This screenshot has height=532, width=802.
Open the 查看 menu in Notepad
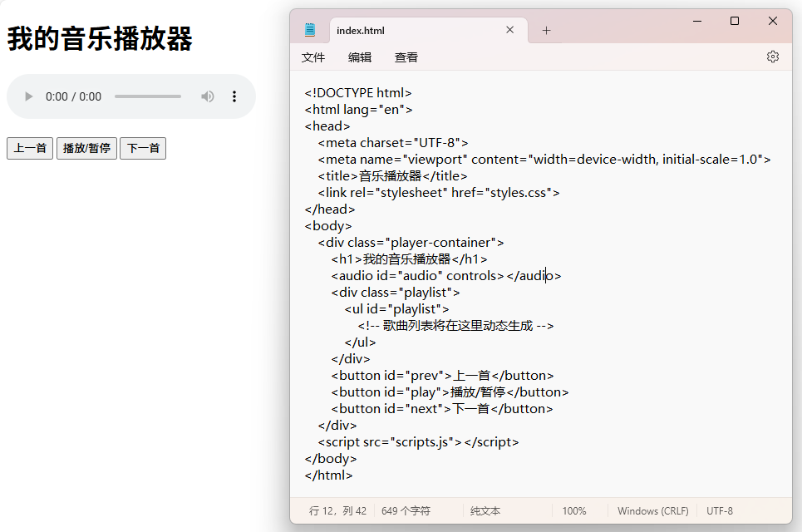[x=406, y=57]
